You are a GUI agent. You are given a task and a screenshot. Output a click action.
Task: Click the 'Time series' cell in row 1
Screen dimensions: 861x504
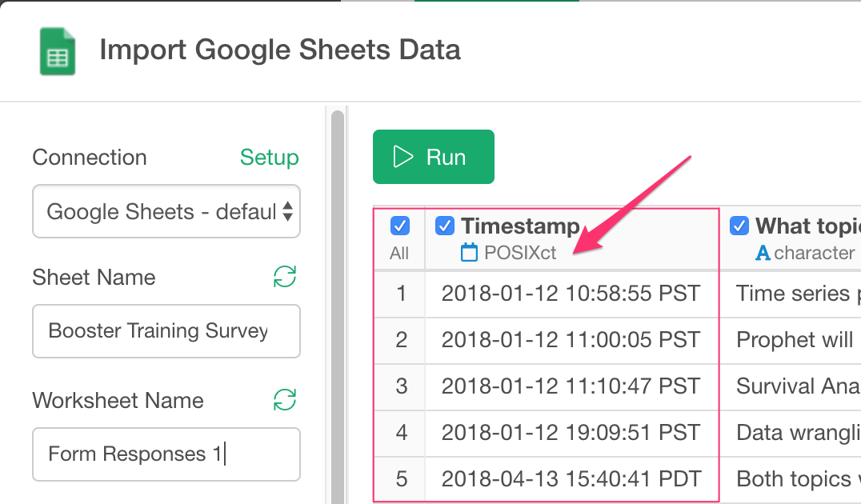pos(791,294)
